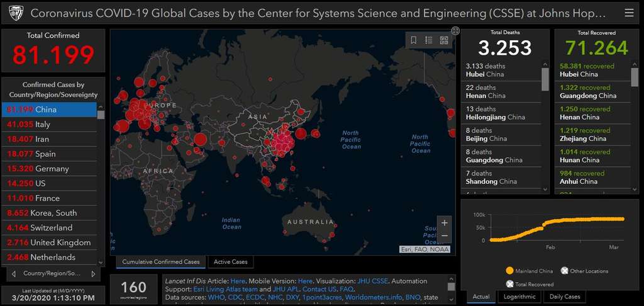
Task: Click scroll-down arrow of country list
Action: click(101, 263)
